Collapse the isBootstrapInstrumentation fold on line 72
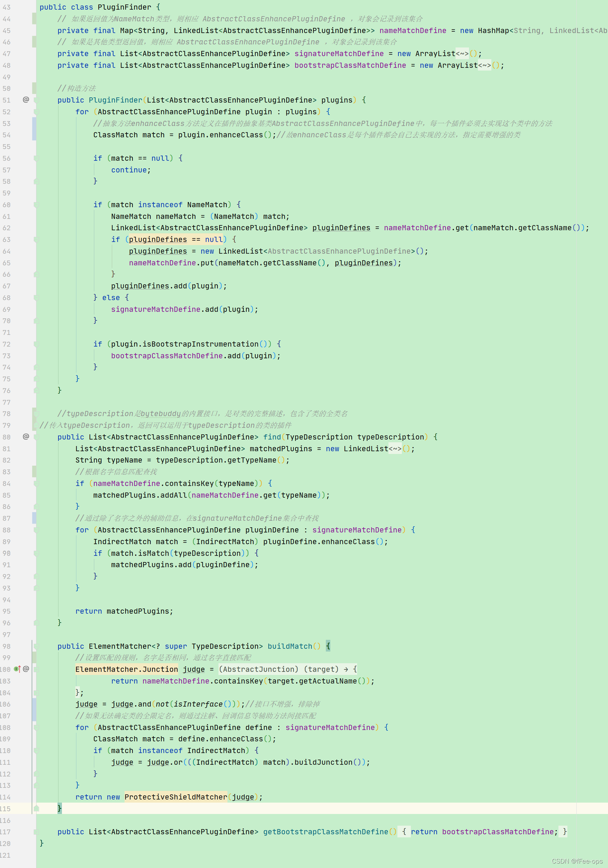The width and height of the screenshot is (608, 868). [x=36, y=344]
